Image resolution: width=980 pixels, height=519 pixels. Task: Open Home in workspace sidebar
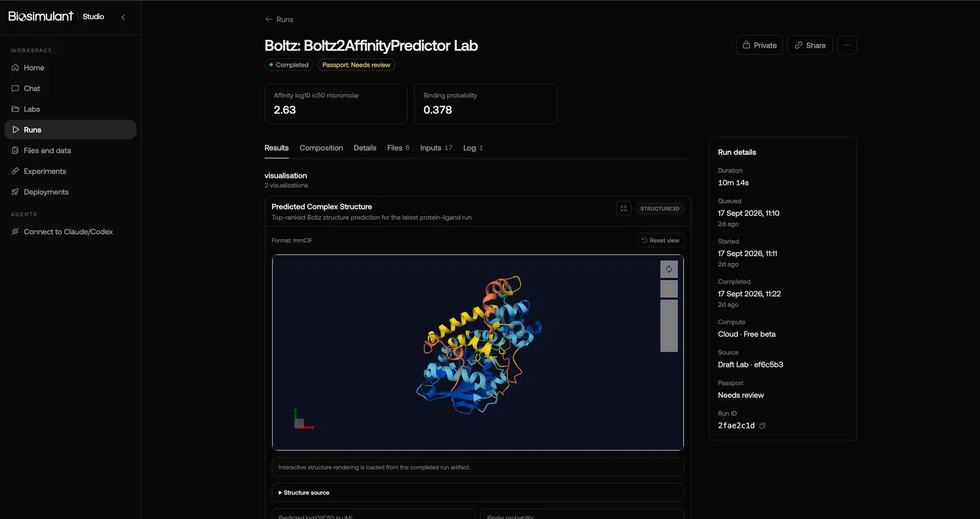point(70,67)
